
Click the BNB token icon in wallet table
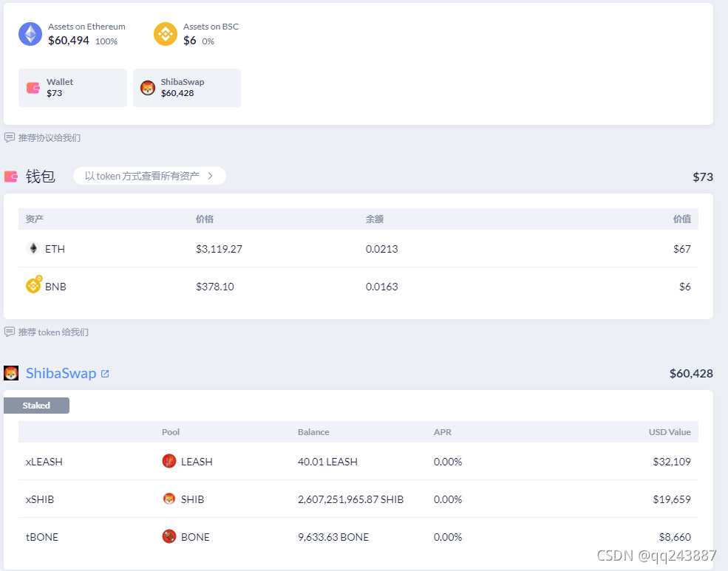(x=33, y=285)
